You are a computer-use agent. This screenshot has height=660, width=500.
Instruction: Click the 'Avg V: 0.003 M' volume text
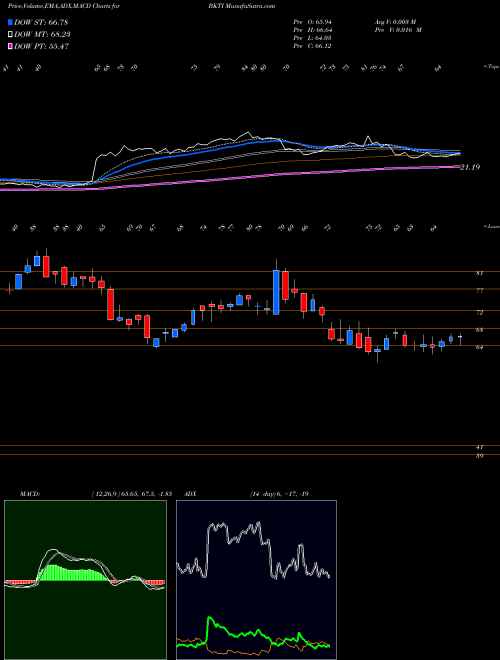[x=397, y=22]
